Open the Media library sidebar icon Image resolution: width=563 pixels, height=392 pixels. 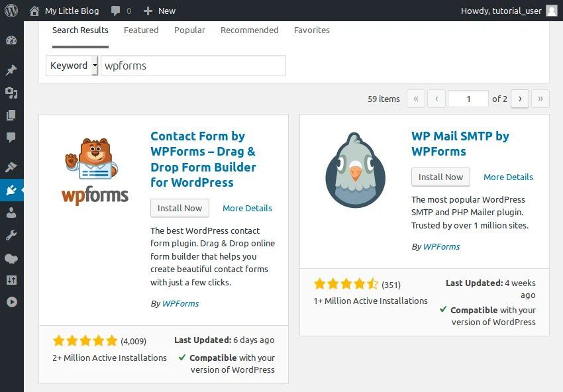[11, 93]
